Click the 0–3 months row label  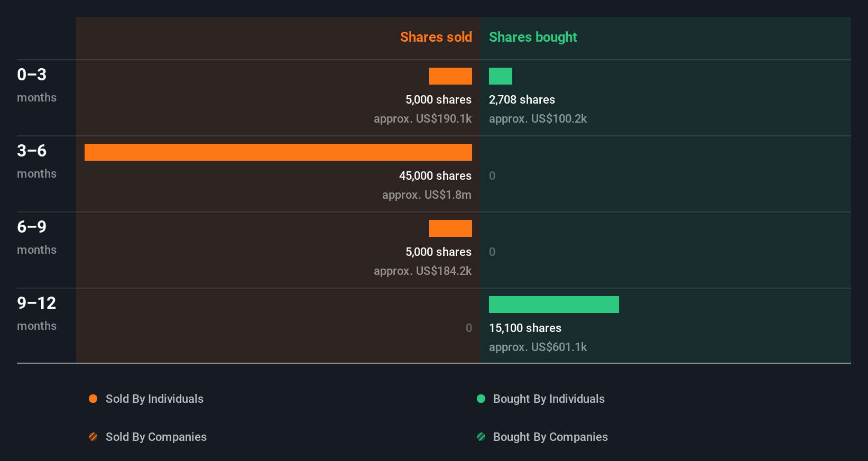click(x=36, y=85)
